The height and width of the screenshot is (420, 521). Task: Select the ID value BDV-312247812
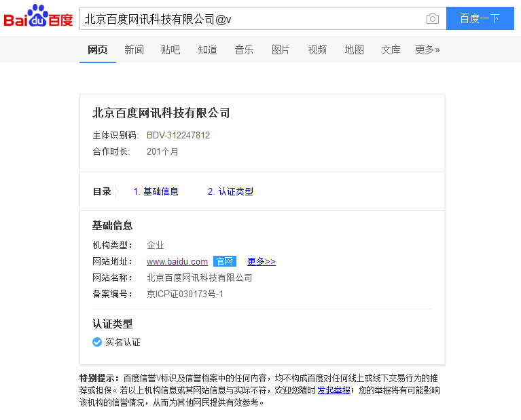(x=178, y=136)
